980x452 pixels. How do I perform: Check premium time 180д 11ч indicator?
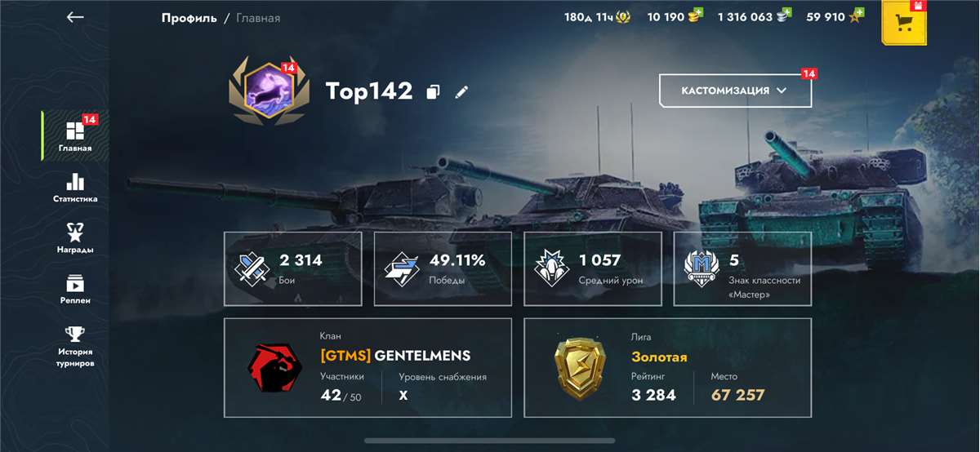click(597, 16)
